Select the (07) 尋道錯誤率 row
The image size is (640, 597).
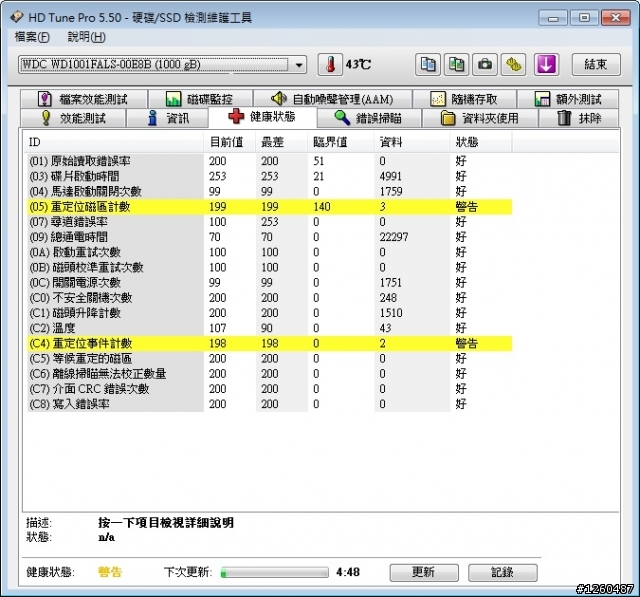tap(269, 222)
